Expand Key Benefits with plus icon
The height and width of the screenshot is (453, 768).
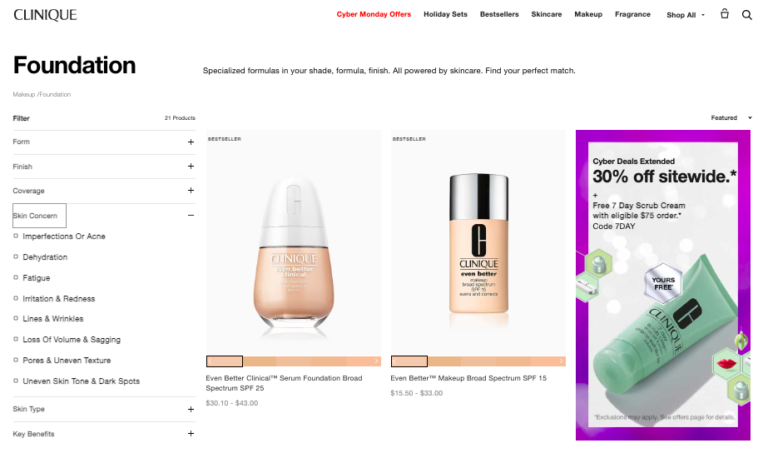[191, 433]
